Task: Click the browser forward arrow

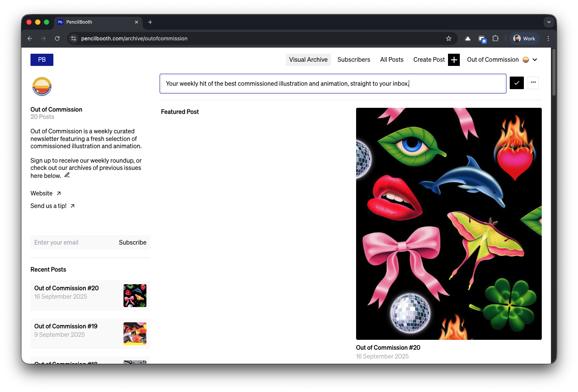Action: [x=43, y=38]
